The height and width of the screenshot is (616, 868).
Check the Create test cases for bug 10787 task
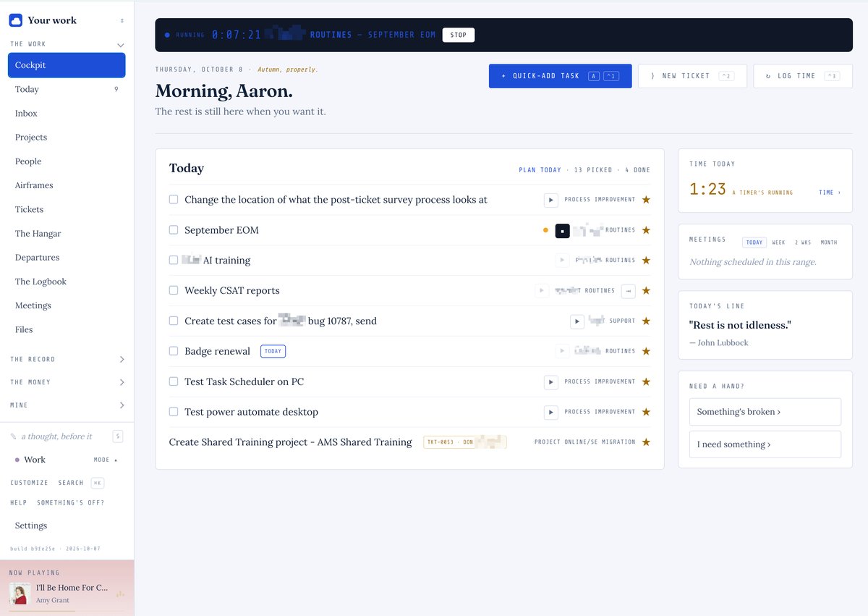point(174,321)
